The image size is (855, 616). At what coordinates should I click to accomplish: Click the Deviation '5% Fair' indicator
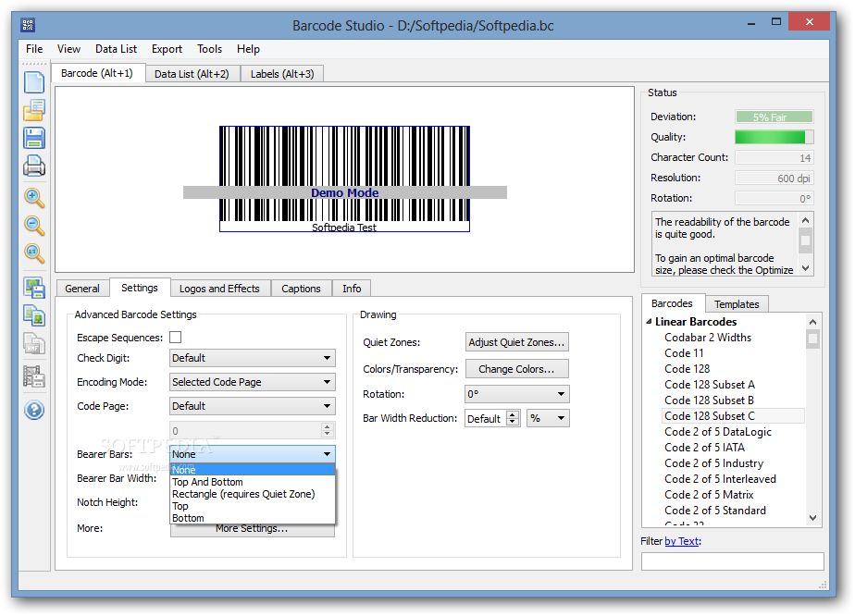774,117
